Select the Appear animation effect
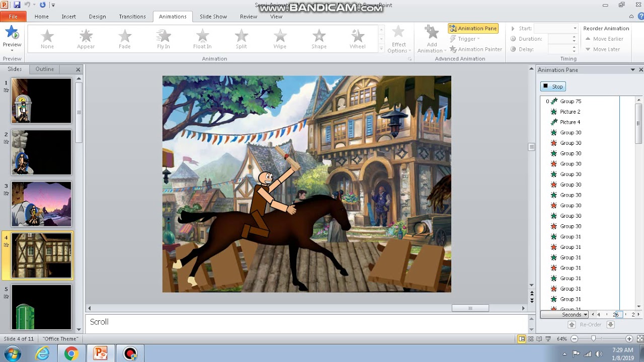The height and width of the screenshot is (362, 644). [86, 39]
